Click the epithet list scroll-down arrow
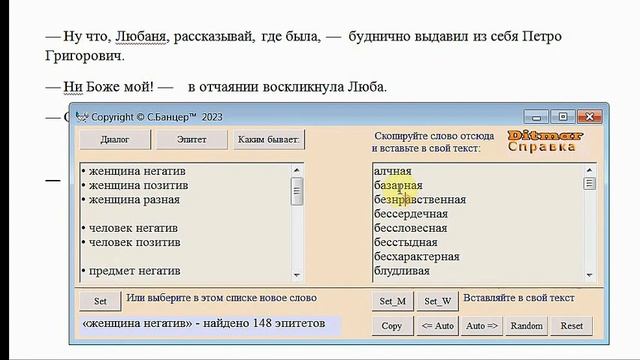 (589, 275)
